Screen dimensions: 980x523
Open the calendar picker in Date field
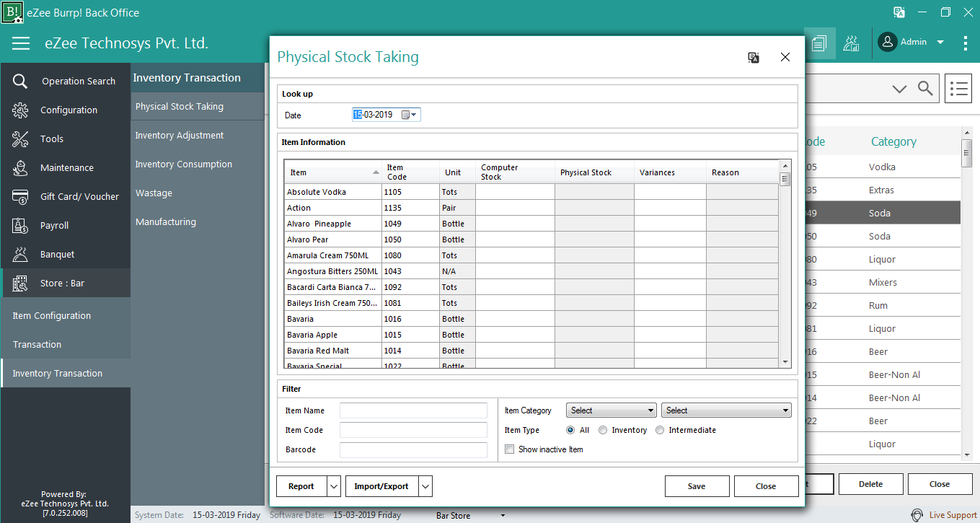(x=410, y=115)
